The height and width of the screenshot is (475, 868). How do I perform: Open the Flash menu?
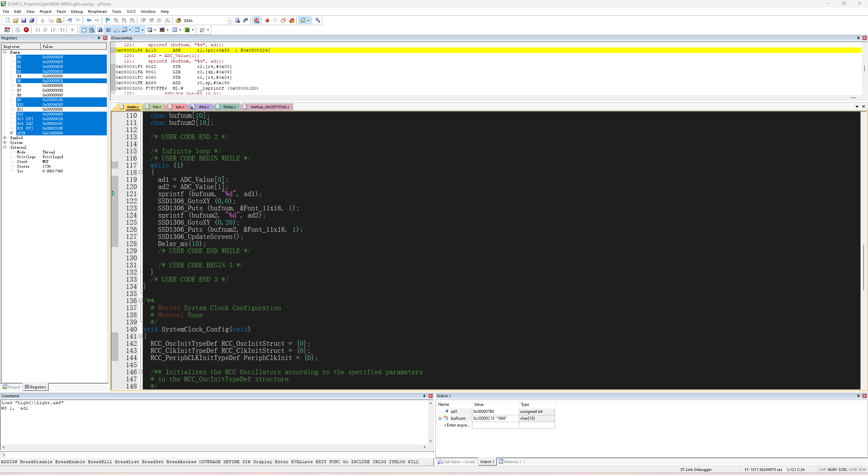[x=61, y=12]
